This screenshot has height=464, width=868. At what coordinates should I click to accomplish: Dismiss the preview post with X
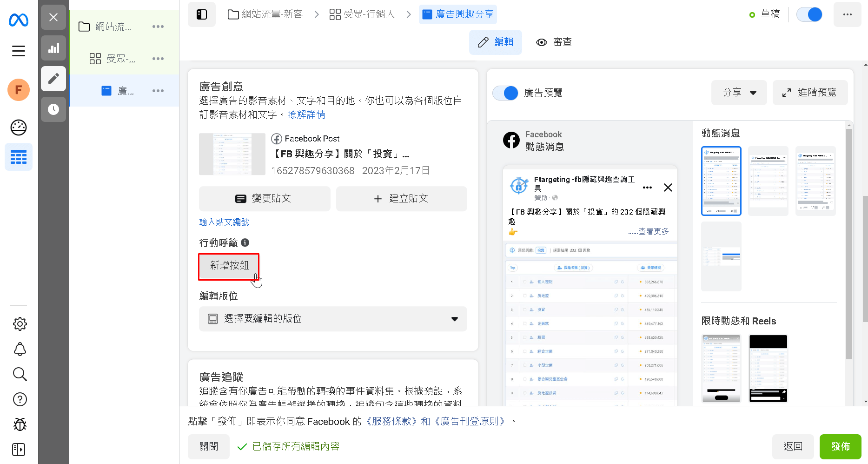coord(668,188)
